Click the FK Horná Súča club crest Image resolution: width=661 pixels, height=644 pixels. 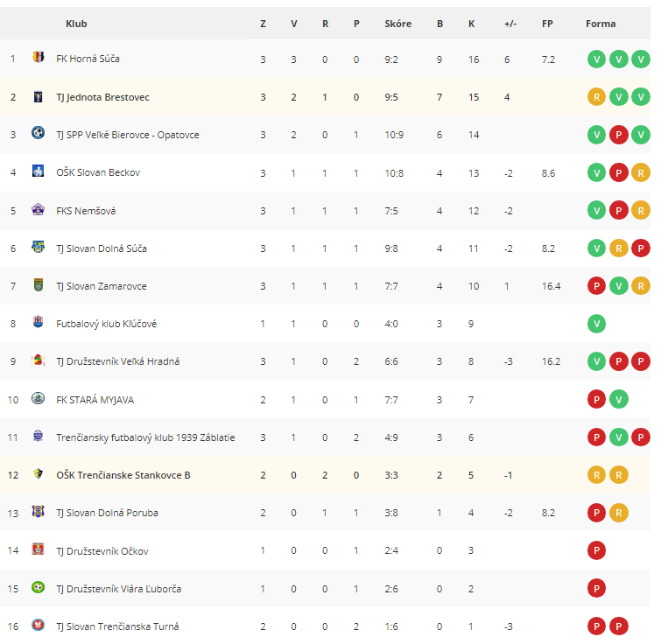[x=38, y=57]
